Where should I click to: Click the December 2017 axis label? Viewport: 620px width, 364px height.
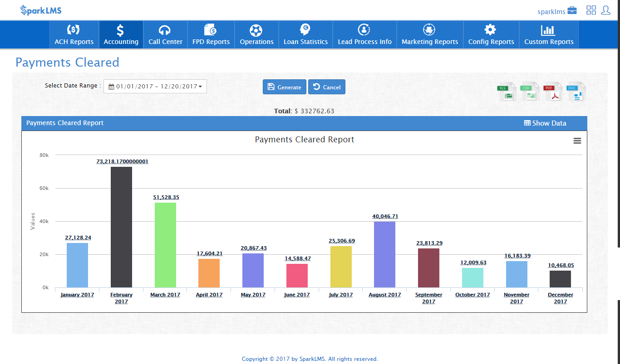pyautogui.click(x=560, y=298)
